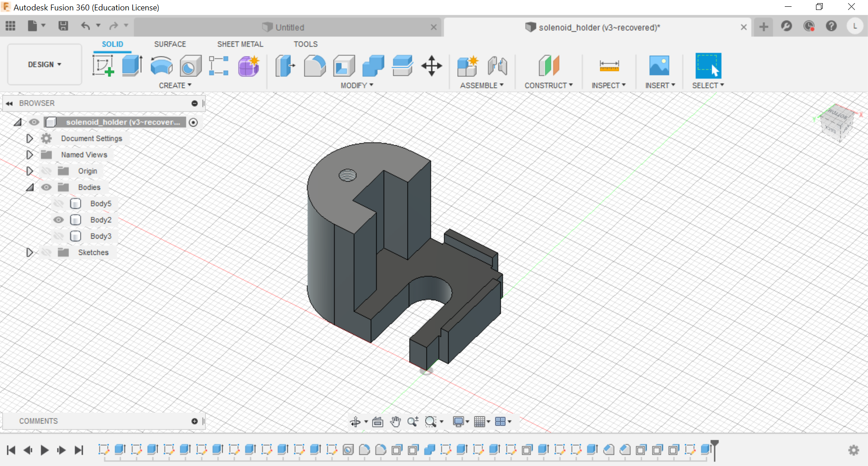The image size is (868, 466).
Task: Select the Fillet tool in Modify group
Action: click(x=315, y=66)
